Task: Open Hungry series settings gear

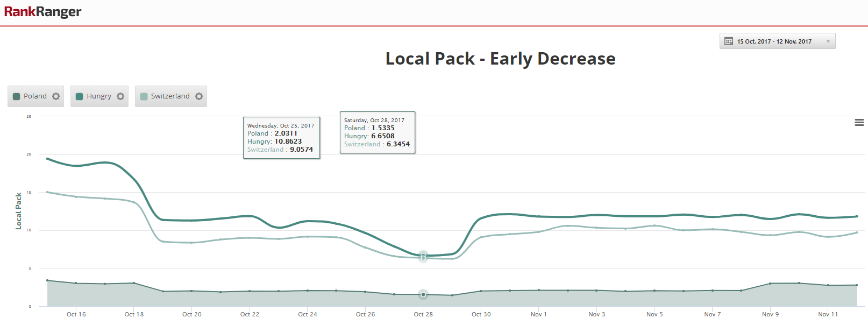Action: click(120, 96)
